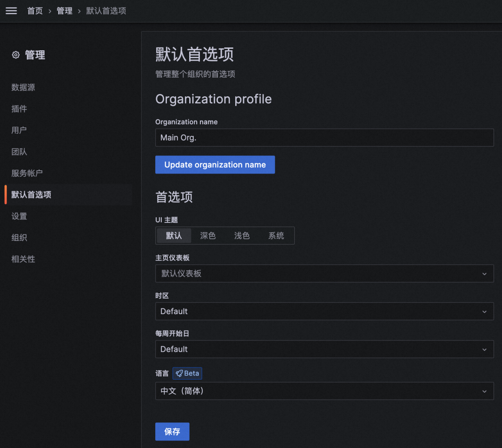Click the Organization name input field
This screenshot has height=448, width=502.
point(324,137)
